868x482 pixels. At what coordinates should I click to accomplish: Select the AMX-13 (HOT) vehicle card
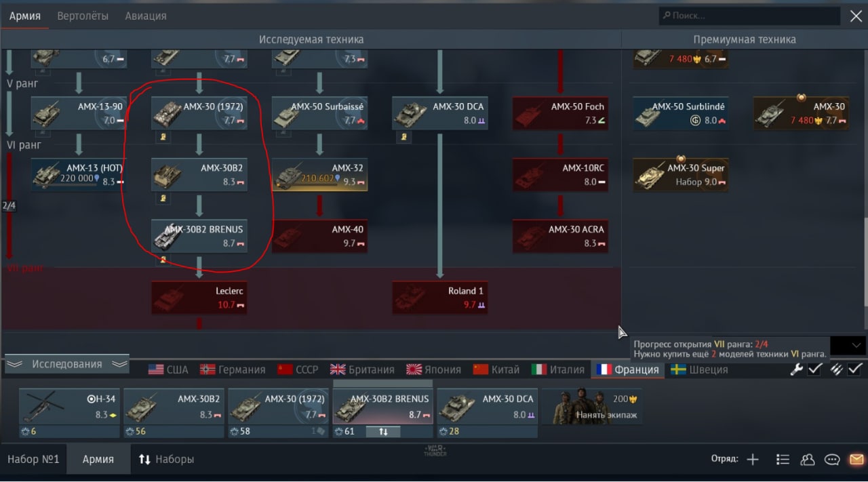click(x=79, y=174)
